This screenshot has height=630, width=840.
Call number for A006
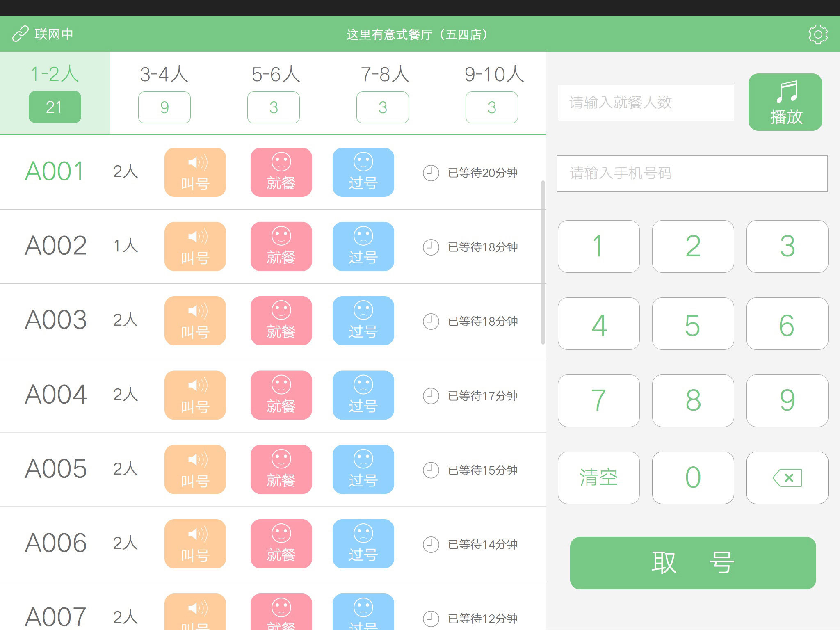195,544
